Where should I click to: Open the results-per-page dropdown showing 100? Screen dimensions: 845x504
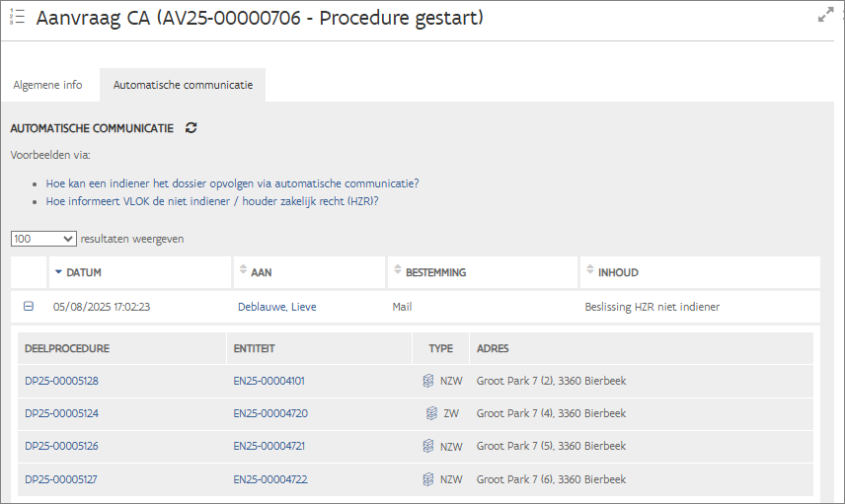43,239
